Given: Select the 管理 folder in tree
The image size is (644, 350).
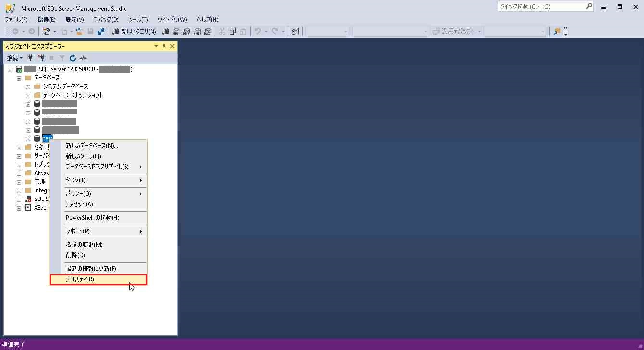Looking at the screenshot, I should point(40,182).
